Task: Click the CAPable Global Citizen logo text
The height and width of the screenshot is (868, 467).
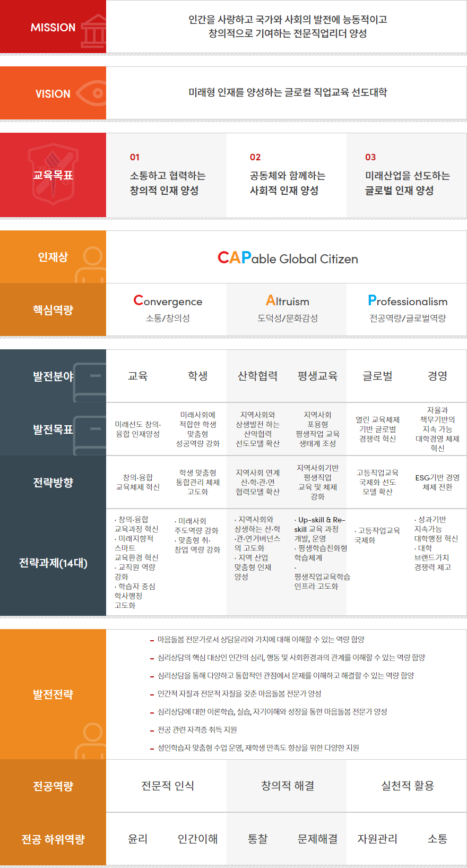Action: tap(288, 258)
